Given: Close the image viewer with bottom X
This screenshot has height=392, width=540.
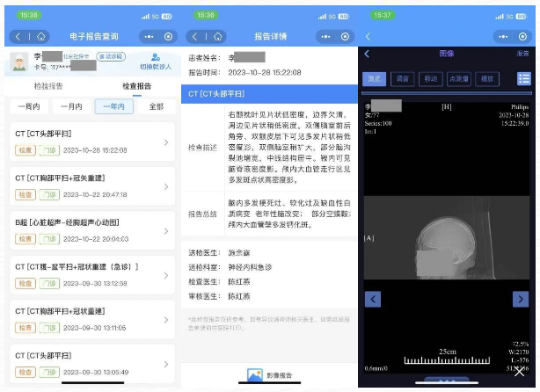Looking at the screenshot, I should (520, 374).
